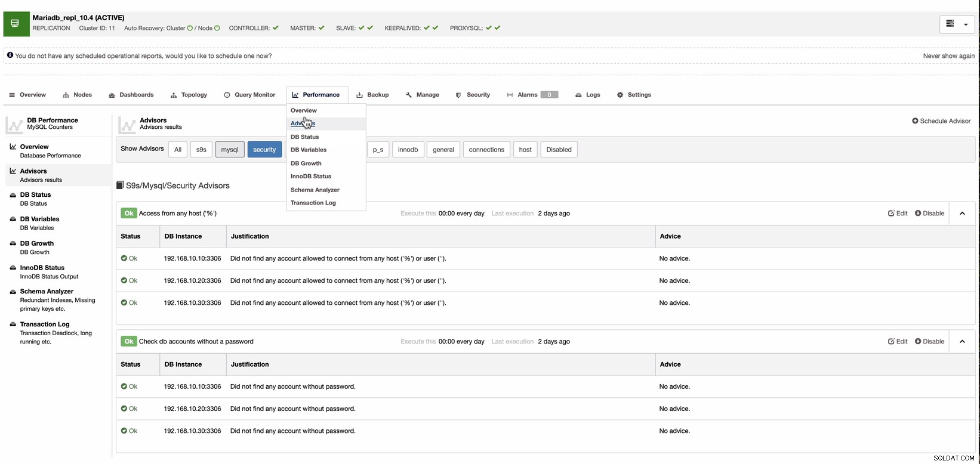Show the Disabled advisors filter
980x464 pixels.
(x=559, y=150)
